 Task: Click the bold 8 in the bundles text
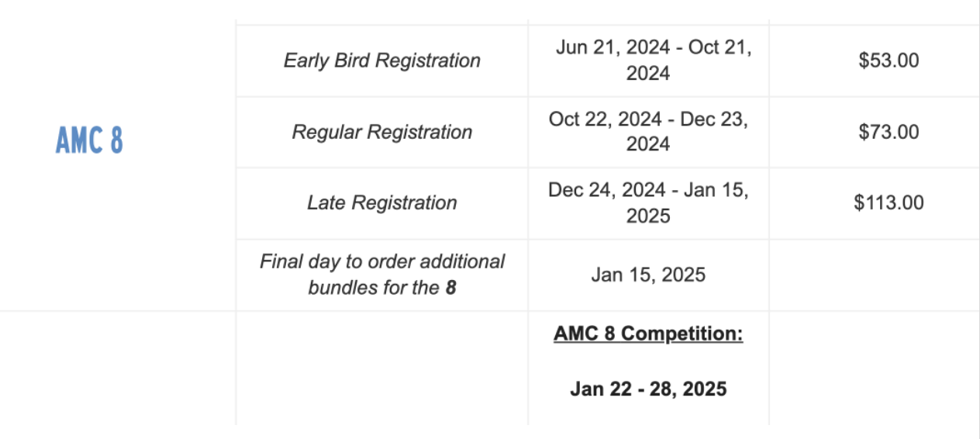[450, 288]
